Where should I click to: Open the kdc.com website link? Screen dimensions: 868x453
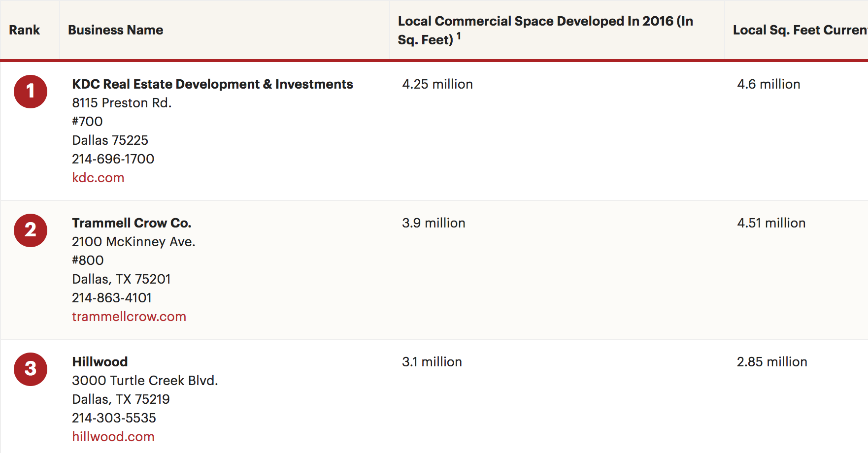tap(98, 178)
